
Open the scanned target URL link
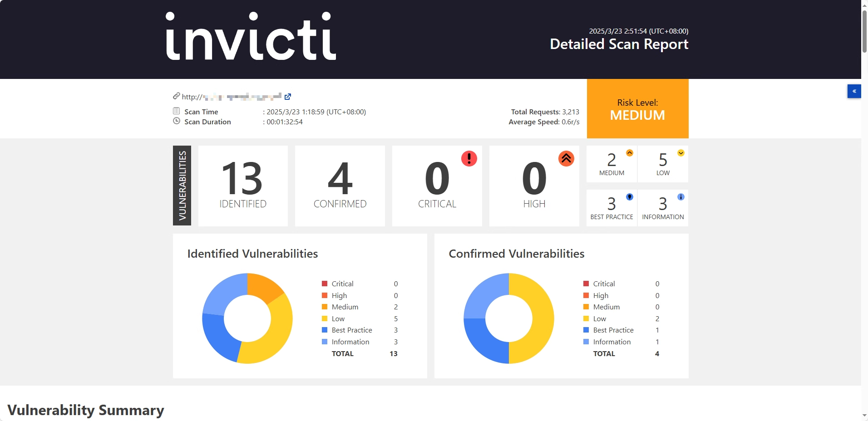[x=232, y=97]
